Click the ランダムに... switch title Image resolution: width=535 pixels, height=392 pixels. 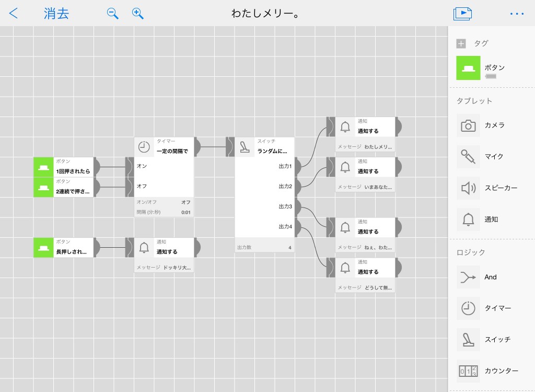[x=272, y=151]
